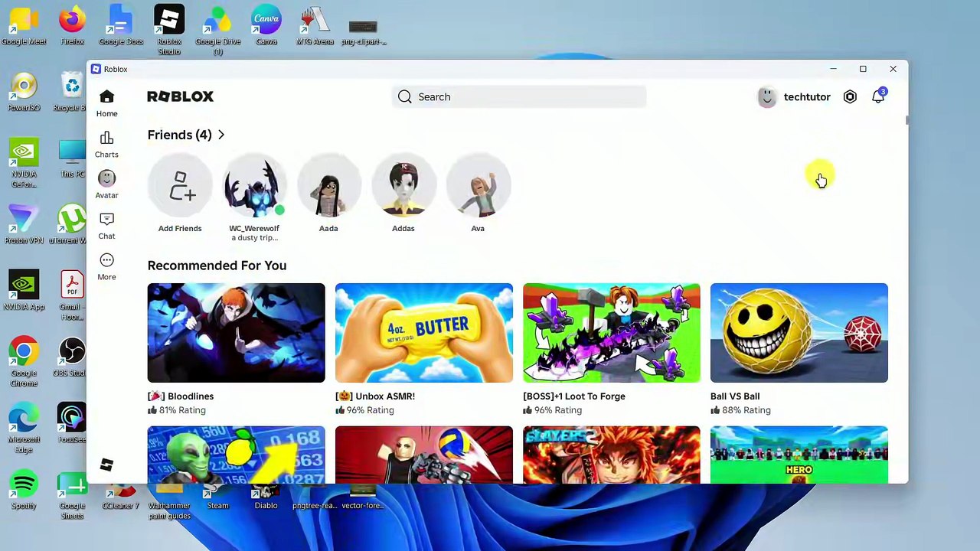The width and height of the screenshot is (980, 551).
Task: Open Google Sheets desktop shortcut
Action: (72, 495)
